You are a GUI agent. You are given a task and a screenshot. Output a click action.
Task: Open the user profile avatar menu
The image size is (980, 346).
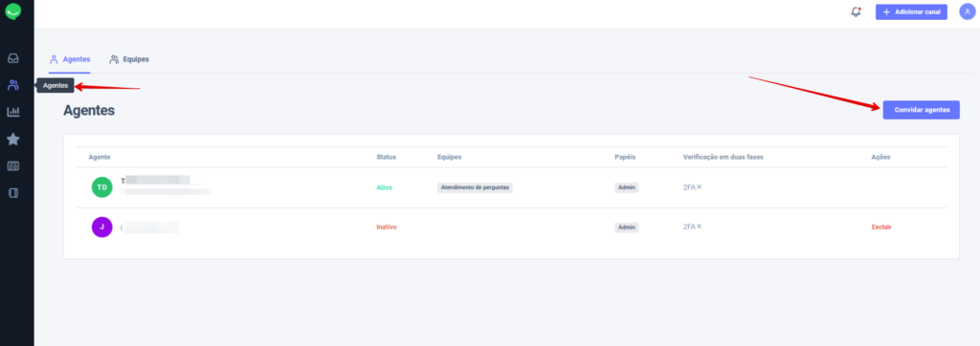pos(967,11)
